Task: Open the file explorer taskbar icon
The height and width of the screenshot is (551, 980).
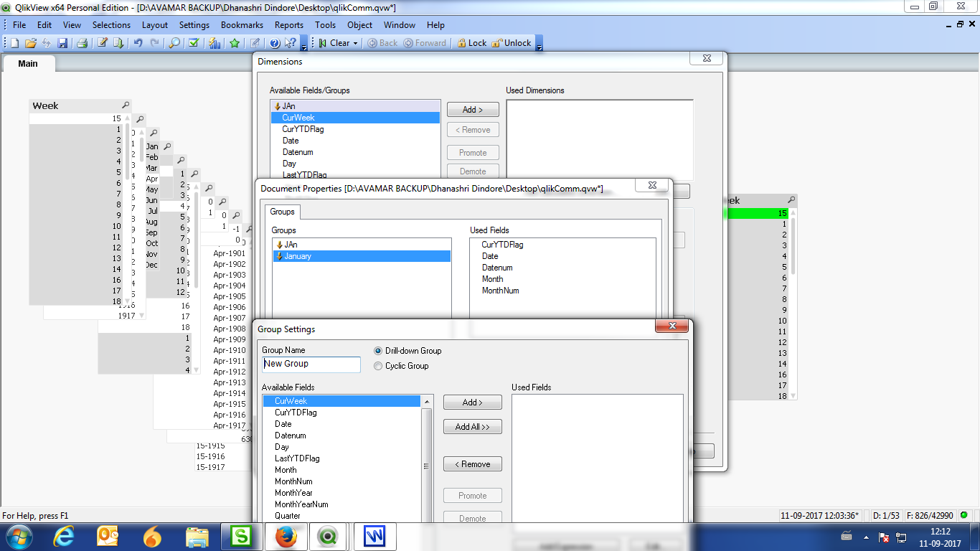Action: [197, 537]
